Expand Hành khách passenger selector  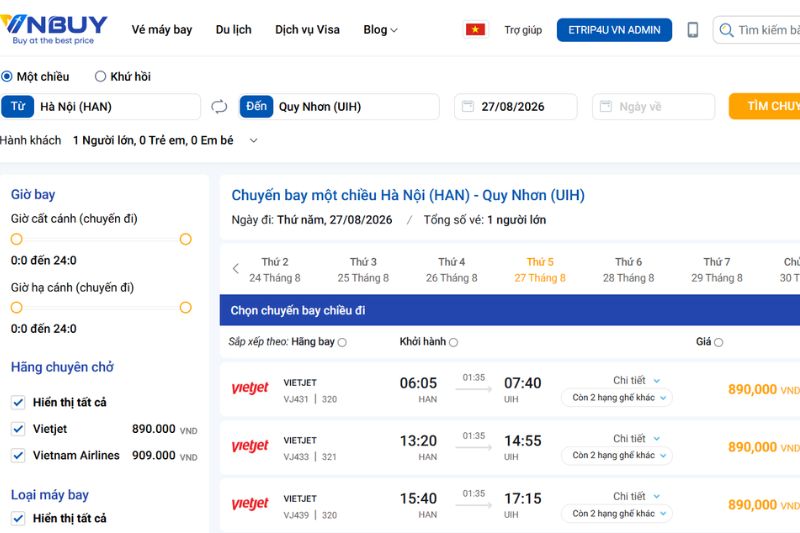pos(254,140)
